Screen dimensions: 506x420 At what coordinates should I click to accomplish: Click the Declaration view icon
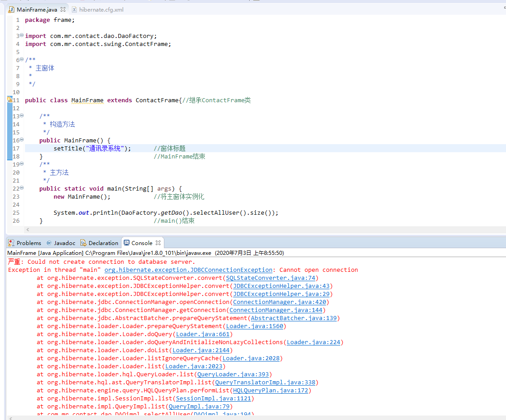(x=83, y=242)
